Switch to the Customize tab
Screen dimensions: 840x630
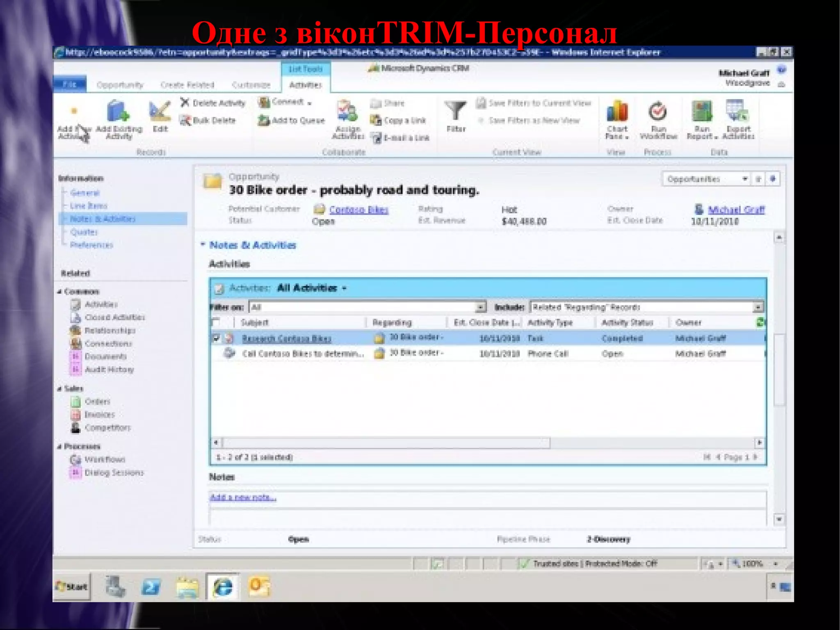click(251, 85)
